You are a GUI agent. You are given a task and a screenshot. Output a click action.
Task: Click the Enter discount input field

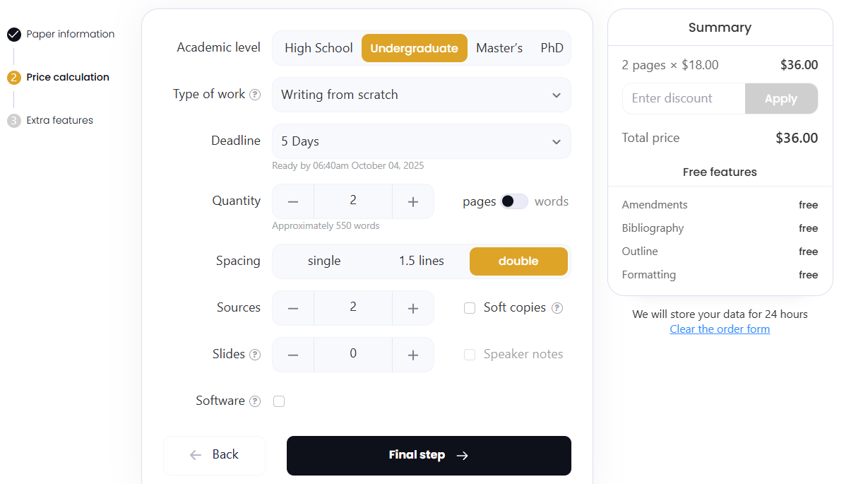pos(683,99)
